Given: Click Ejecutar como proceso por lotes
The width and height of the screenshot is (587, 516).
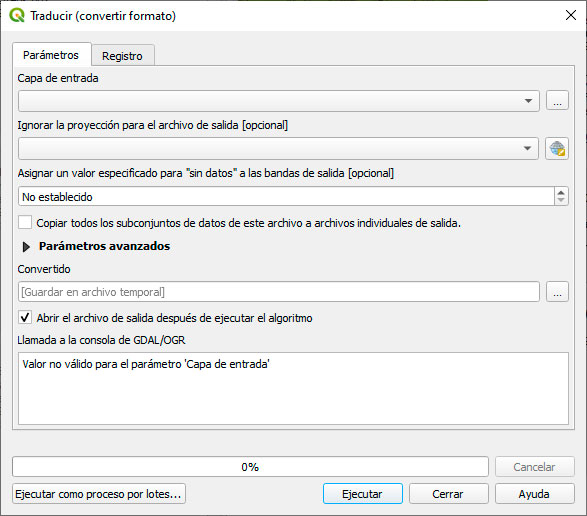Looking at the screenshot, I should point(99,494).
